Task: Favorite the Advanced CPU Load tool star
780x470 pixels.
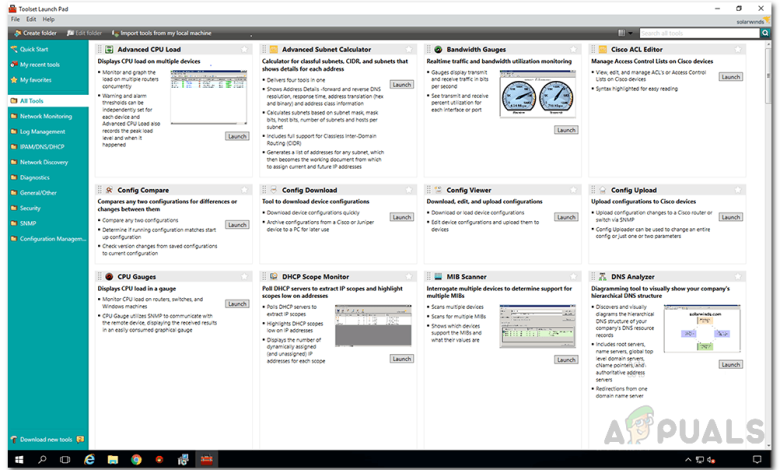Action: tap(244, 49)
